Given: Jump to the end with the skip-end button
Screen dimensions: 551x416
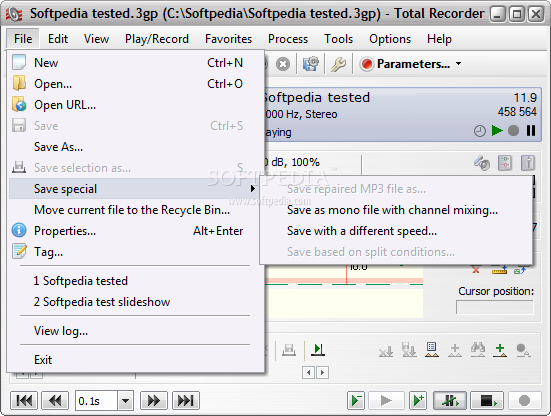Looking at the screenshot, I should 186,401.
